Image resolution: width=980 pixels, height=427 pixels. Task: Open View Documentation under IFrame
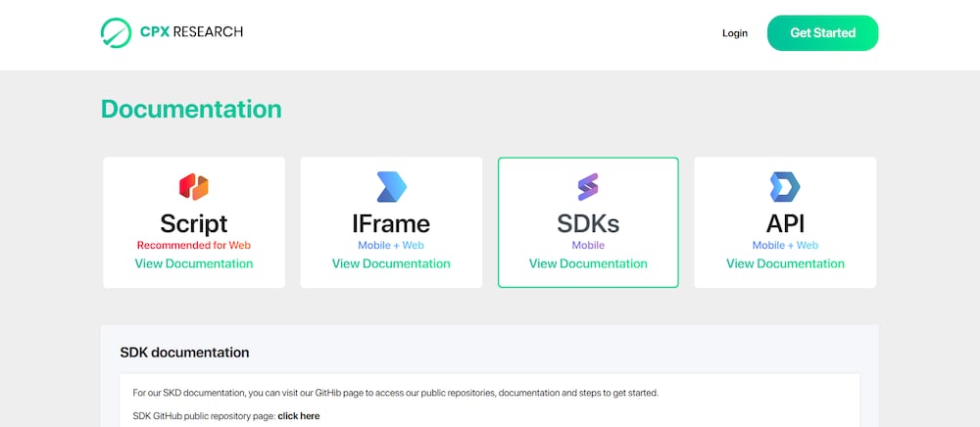tap(391, 263)
